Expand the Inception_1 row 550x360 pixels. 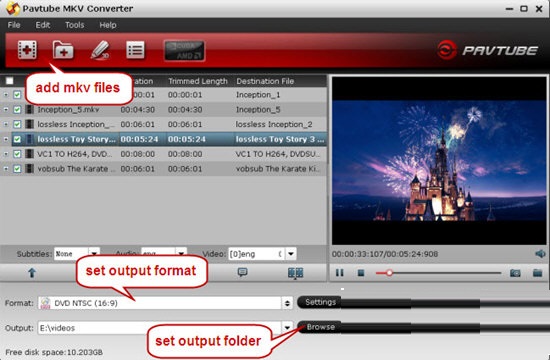(x=6, y=95)
